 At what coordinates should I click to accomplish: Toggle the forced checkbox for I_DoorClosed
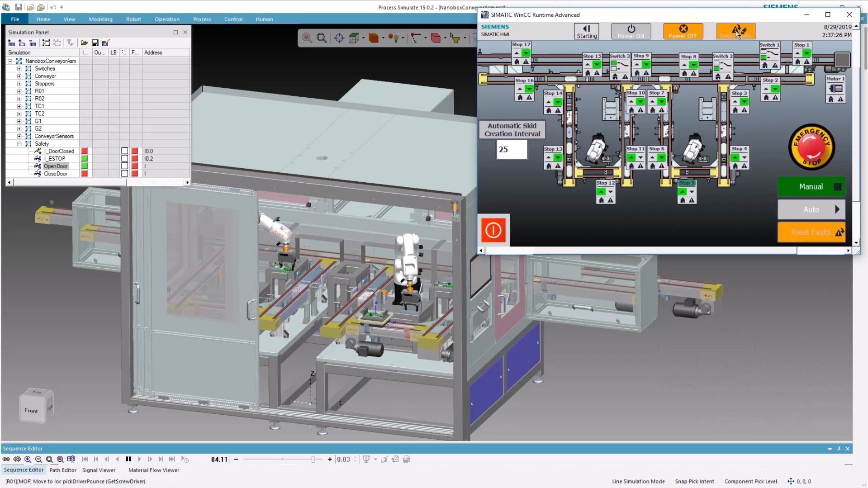click(x=124, y=151)
